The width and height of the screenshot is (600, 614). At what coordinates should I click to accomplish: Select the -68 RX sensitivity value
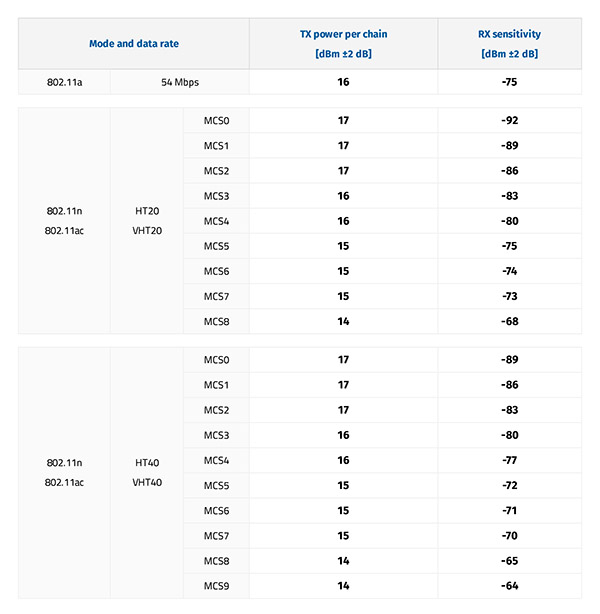click(x=509, y=321)
